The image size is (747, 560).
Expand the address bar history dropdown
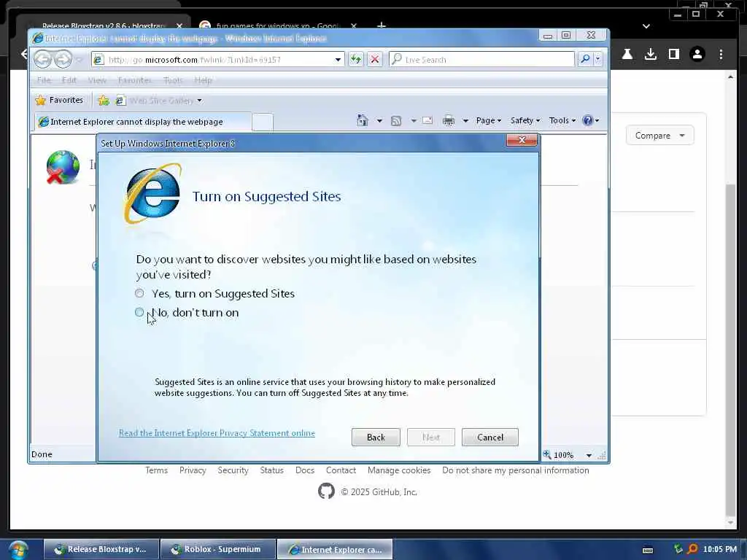[x=338, y=60]
